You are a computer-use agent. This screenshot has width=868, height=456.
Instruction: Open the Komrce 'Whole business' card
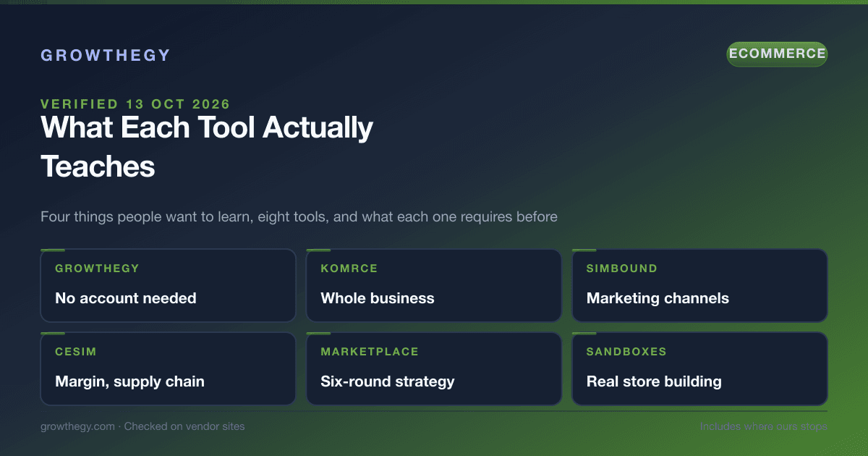pyautogui.click(x=434, y=285)
